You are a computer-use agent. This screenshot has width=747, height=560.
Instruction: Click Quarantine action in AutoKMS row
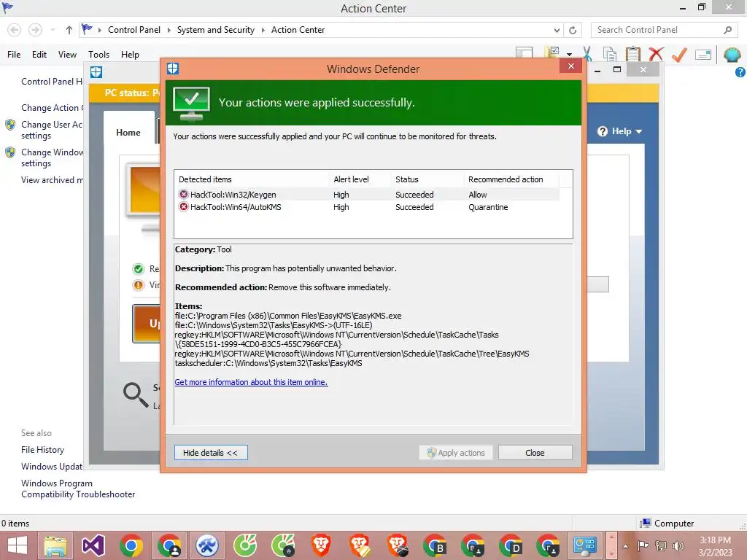coord(488,207)
